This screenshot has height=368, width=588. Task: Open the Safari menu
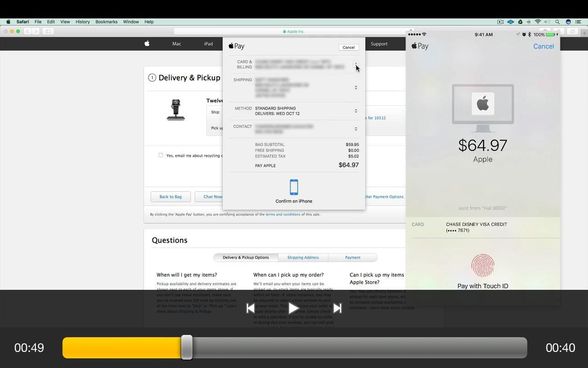[x=23, y=22]
